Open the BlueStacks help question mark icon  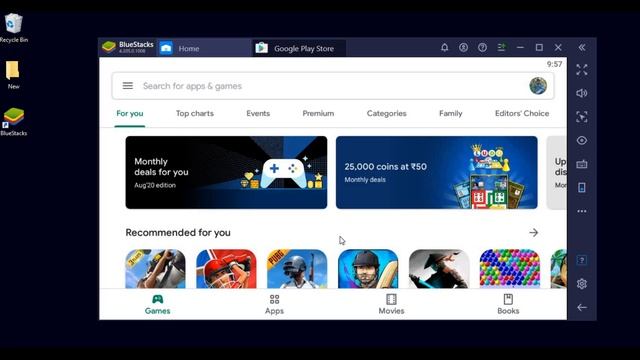tap(482, 48)
